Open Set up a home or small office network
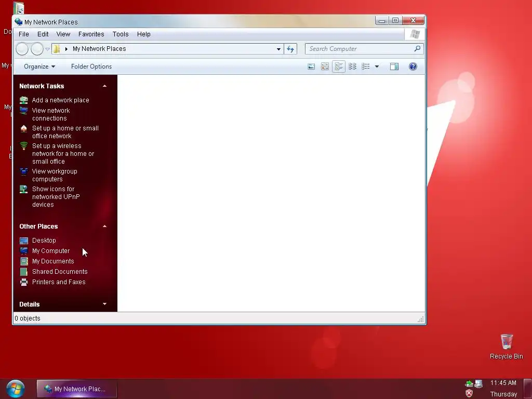This screenshot has width=532, height=399. click(65, 132)
